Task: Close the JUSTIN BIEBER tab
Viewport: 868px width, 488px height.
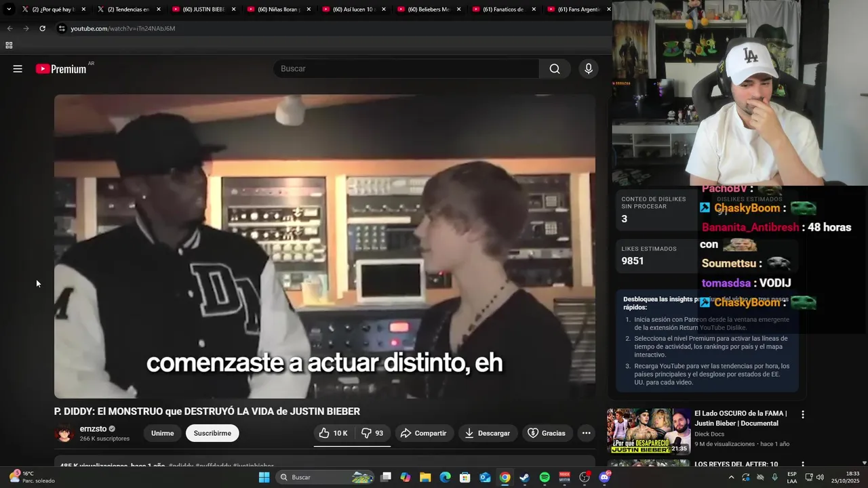Action: (234, 9)
